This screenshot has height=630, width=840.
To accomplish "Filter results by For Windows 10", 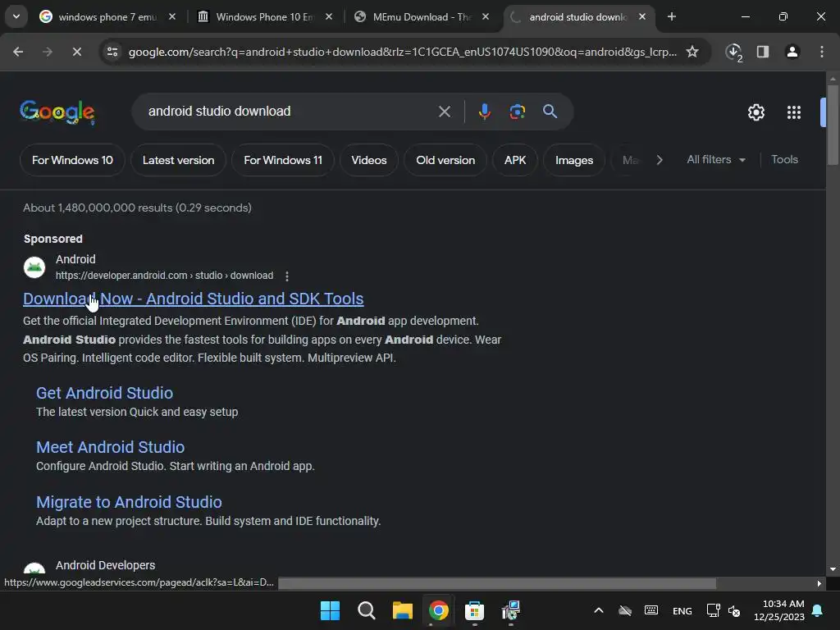I will coord(72,160).
